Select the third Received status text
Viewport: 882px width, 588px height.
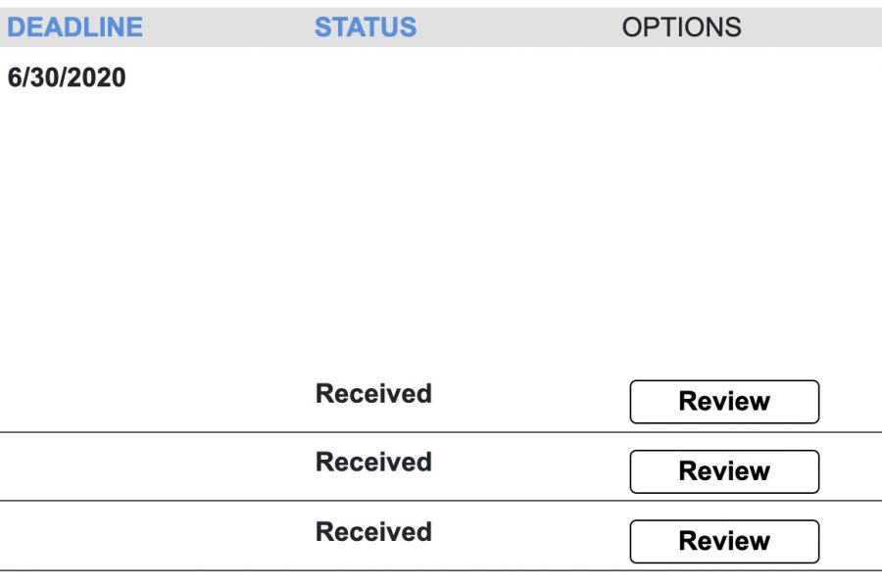373,532
